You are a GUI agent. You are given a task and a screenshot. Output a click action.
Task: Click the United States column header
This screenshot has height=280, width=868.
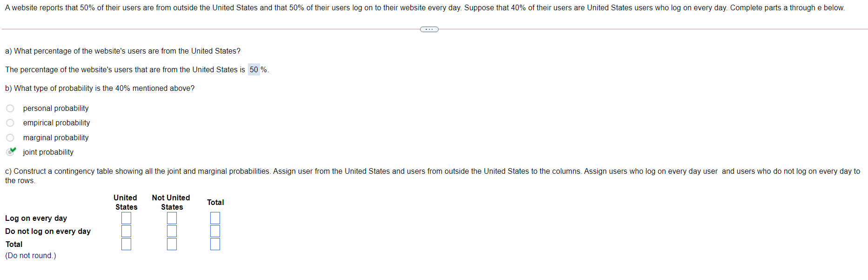click(125, 202)
